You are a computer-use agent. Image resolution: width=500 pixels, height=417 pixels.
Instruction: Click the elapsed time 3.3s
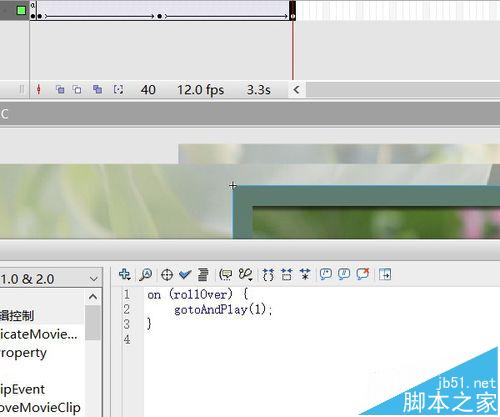click(259, 90)
